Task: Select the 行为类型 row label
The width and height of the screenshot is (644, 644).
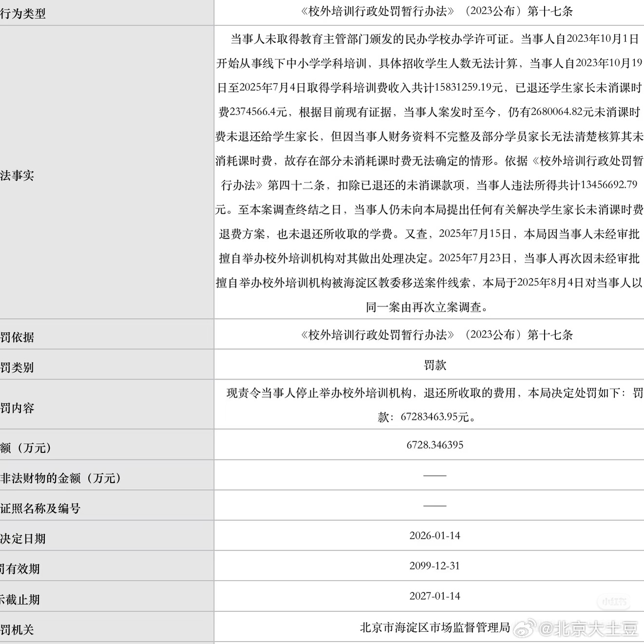Action: coord(23,13)
